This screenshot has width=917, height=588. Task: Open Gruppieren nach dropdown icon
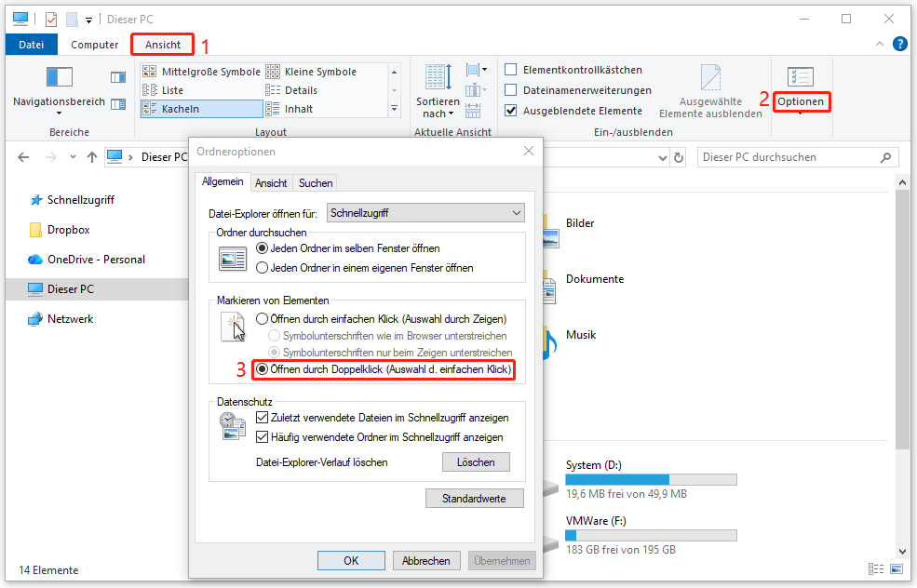click(x=477, y=70)
